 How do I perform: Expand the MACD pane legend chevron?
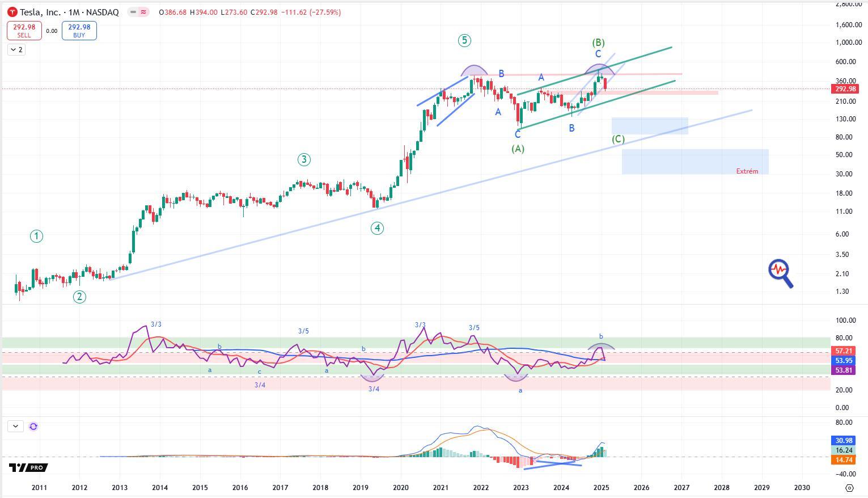point(16,427)
